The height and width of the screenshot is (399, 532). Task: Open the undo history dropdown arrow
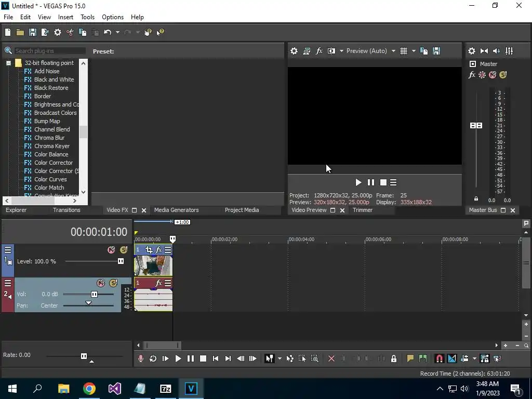(117, 32)
